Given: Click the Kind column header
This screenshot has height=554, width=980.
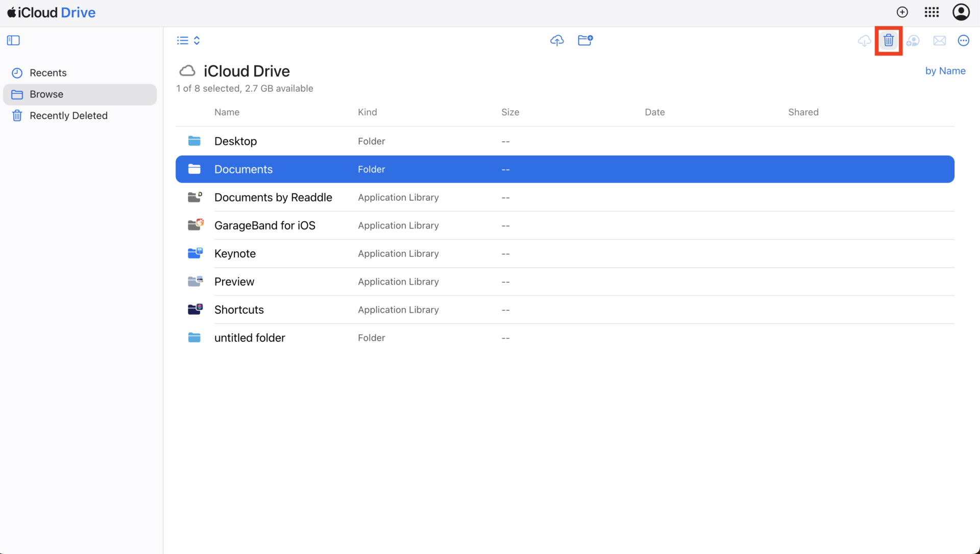Looking at the screenshot, I should [367, 112].
